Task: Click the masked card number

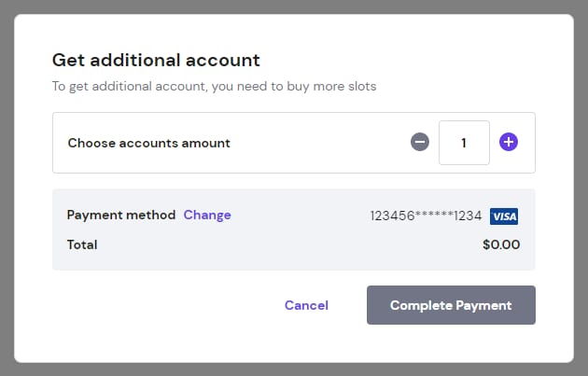Action: coord(426,216)
